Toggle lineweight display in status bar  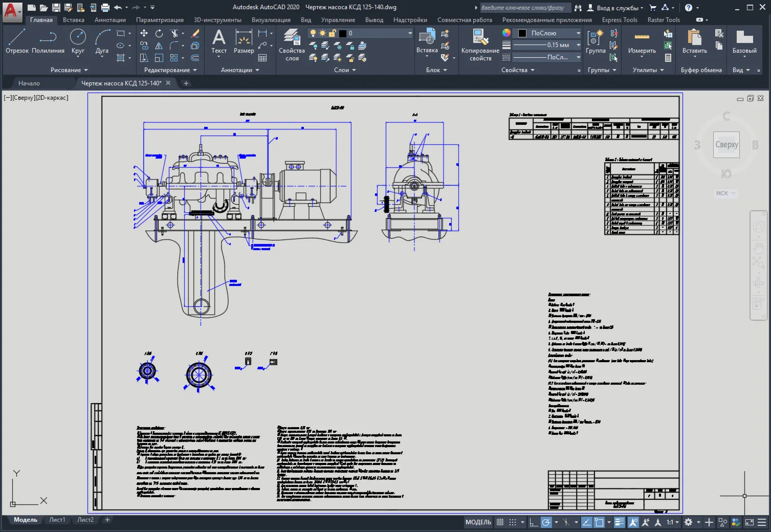(620, 522)
